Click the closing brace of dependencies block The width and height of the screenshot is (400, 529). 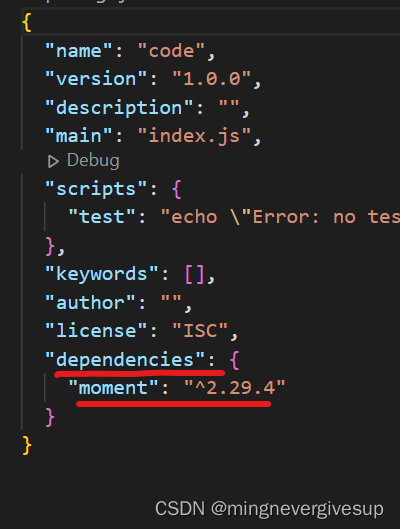[50, 417]
